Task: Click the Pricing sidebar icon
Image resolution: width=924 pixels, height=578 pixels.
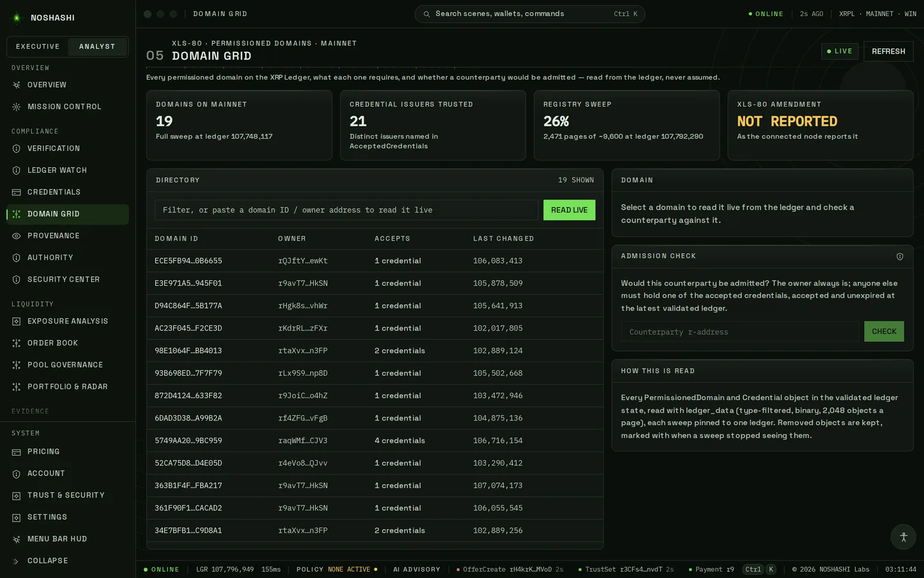Action: [x=17, y=451]
